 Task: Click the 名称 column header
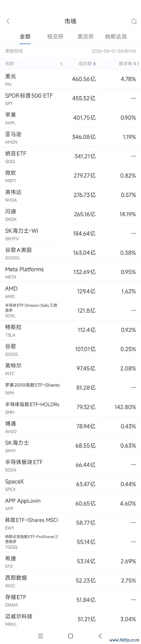coord(9,64)
